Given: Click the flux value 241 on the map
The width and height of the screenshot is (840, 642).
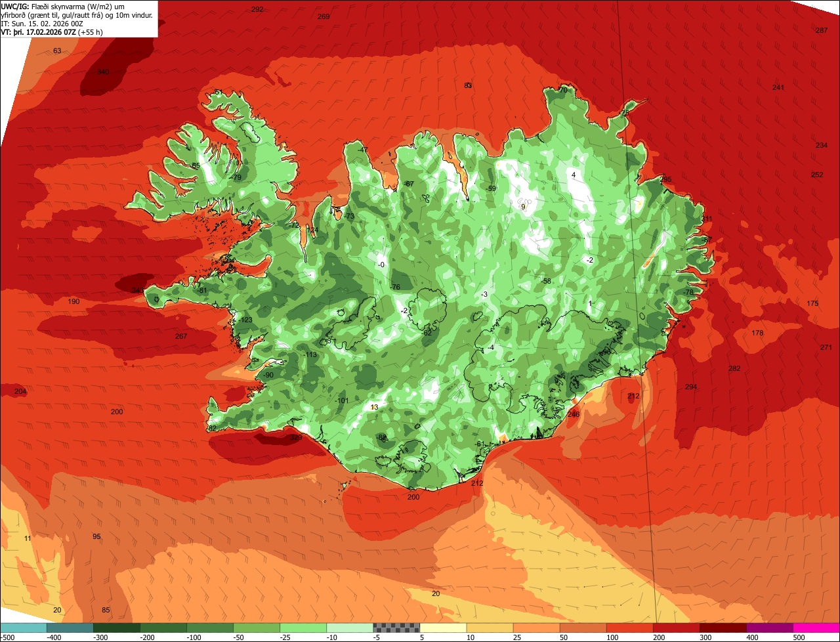Looking at the screenshot, I should coord(778,87).
